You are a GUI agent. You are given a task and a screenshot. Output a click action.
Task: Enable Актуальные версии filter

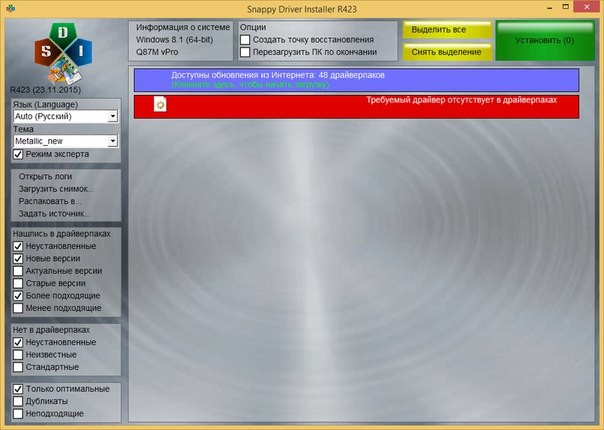coord(18,271)
